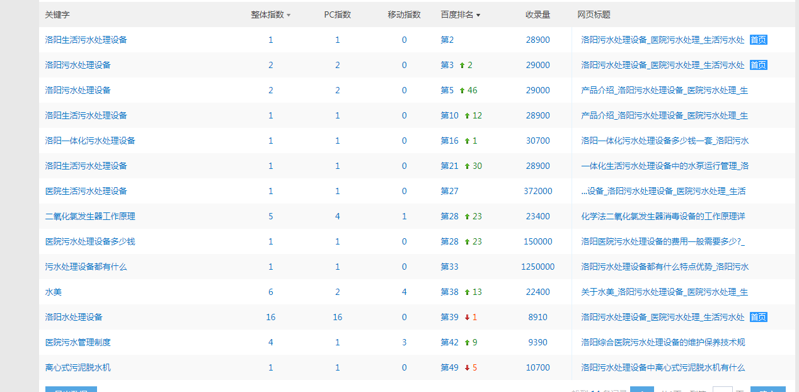Click the 关键字 column header

(x=58, y=15)
